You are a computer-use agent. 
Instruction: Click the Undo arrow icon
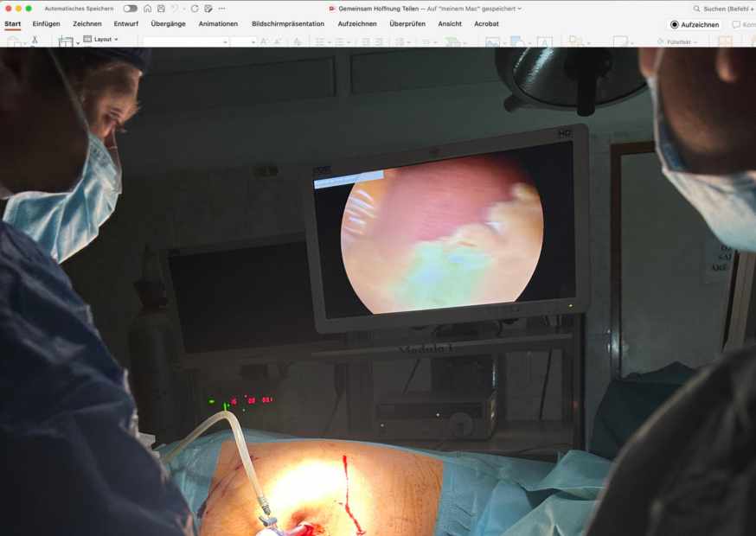[x=175, y=9]
